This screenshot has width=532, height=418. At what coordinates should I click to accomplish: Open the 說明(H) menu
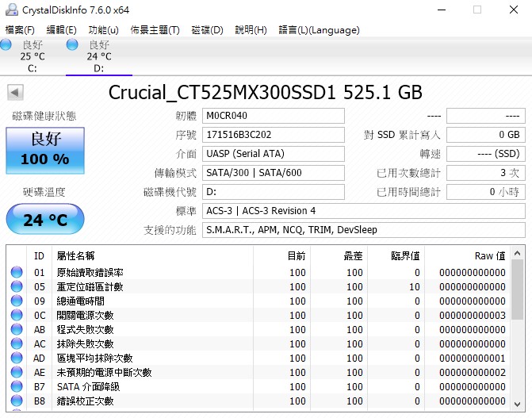point(251,30)
